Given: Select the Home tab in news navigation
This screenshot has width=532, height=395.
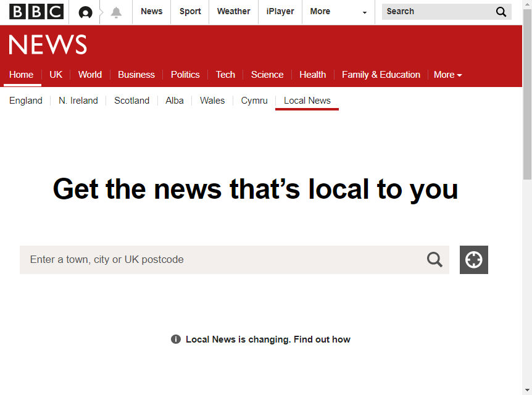Looking at the screenshot, I should [x=22, y=75].
